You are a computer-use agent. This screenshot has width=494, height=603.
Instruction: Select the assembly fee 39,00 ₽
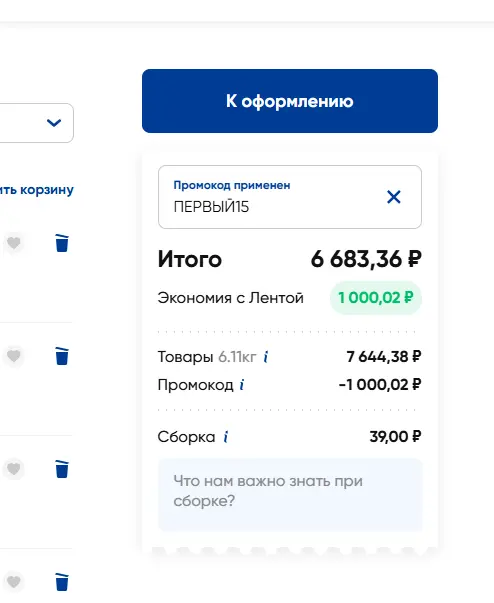point(395,437)
